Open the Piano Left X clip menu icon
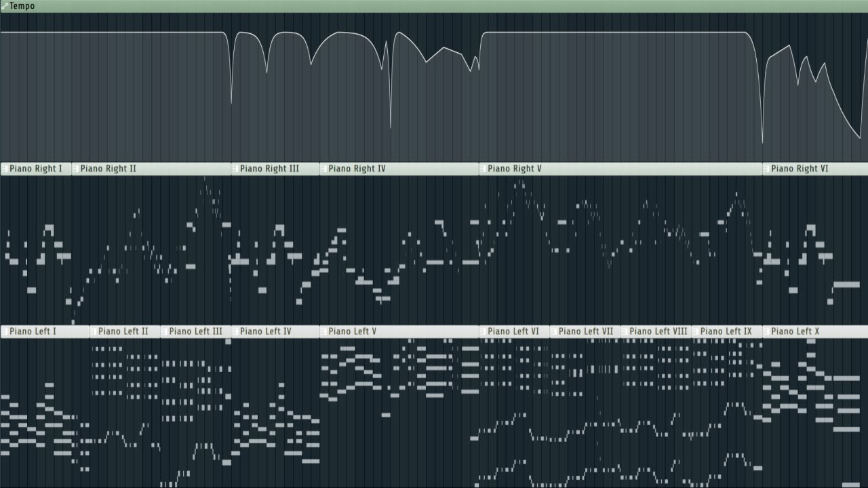This screenshot has width=868, height=488. click(766, 332)
